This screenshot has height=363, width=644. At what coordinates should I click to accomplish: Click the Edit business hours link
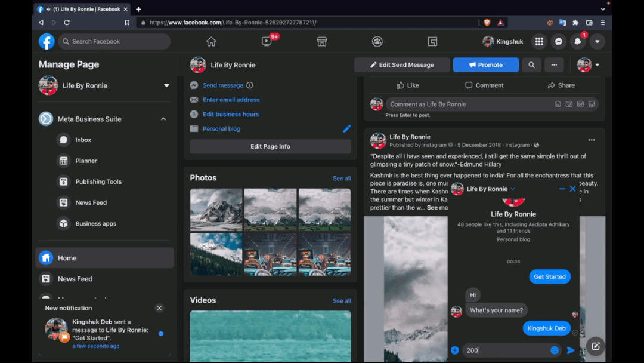(x=231, y=114)
